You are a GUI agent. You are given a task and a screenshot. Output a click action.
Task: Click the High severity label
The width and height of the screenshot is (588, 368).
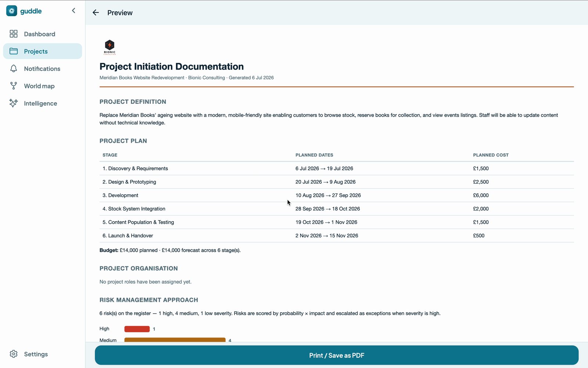coord(104,329)
